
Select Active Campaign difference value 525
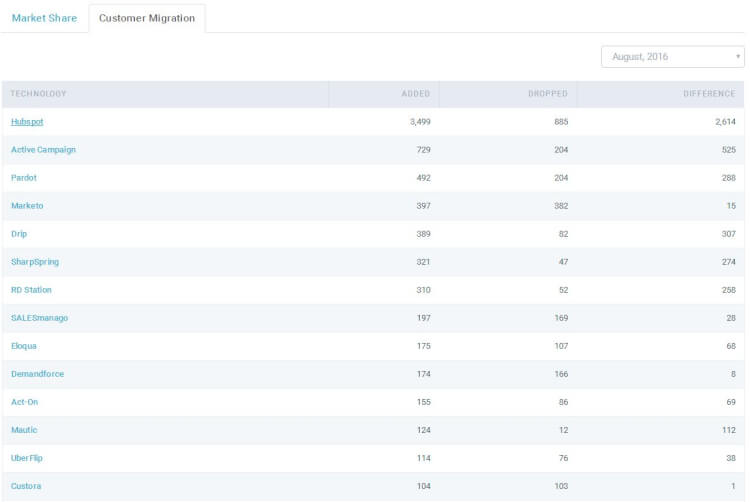tap(728, 150)
